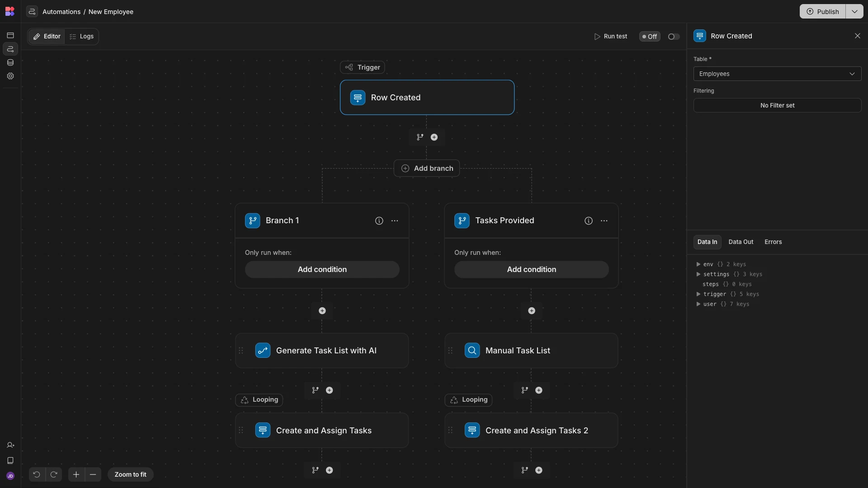Click the redo arrow icon
Viewport: 868px width, 488px height.
54,474
